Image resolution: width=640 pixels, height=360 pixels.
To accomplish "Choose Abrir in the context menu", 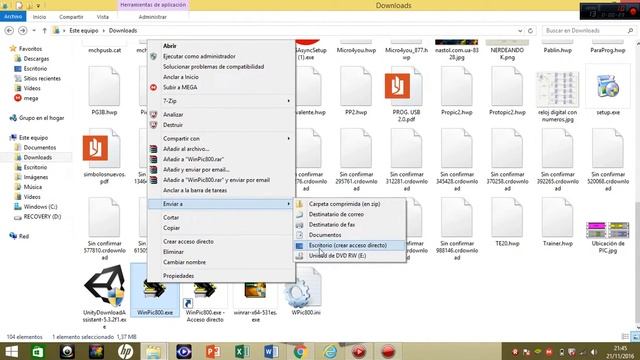I will (221, 46).
